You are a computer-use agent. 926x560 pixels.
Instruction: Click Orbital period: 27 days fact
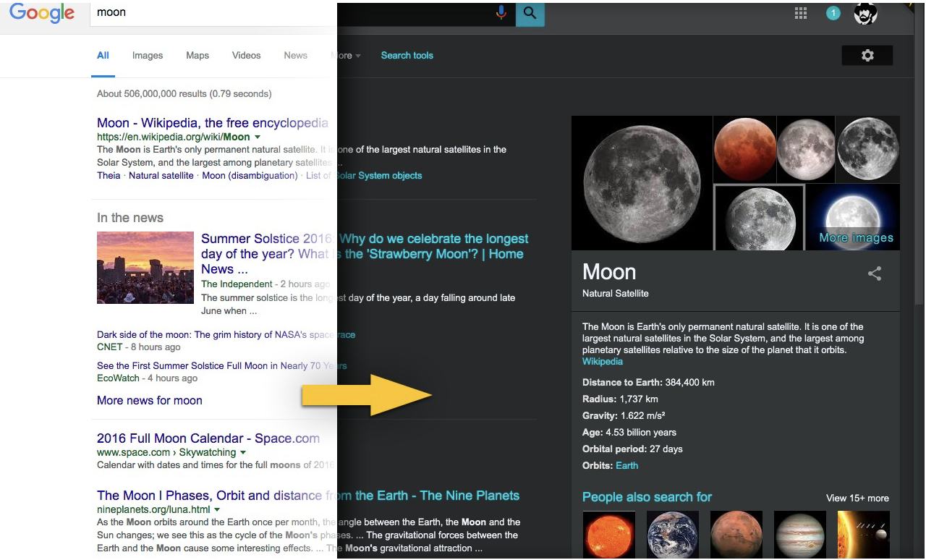[x=632, y=449]
